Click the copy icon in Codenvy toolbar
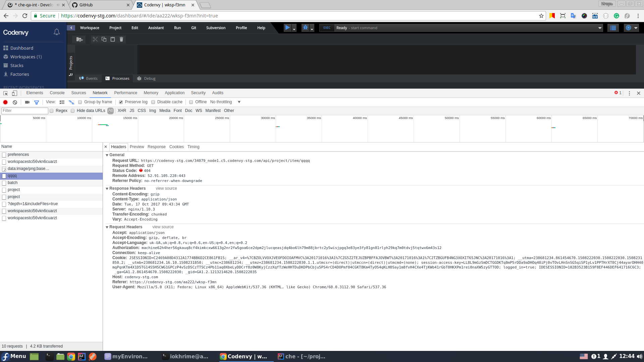 coord(104,39)
